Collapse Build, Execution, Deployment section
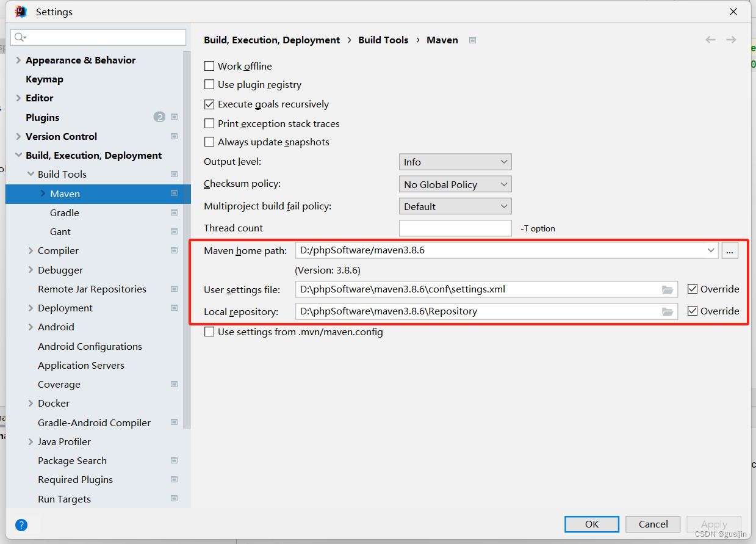Screen dimensions: 756x544 (18, 155)
